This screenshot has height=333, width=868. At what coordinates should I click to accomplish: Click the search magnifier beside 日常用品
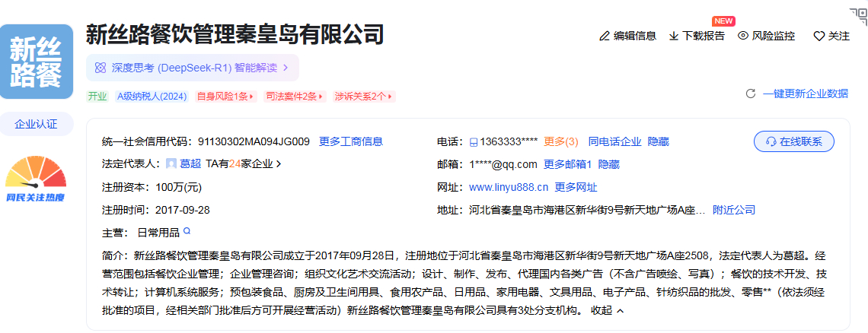click(x=187, y=231)
